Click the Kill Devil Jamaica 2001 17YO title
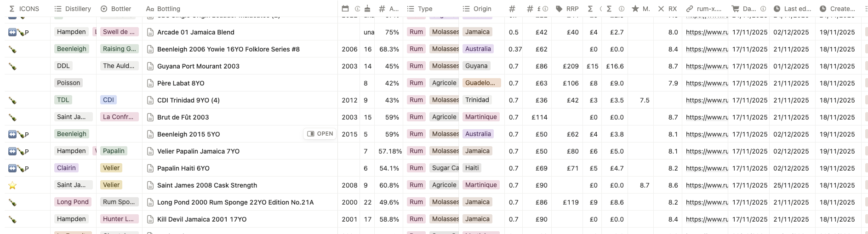This screenshot has height=234, width=868. pyautogui.click(x=202, y=219)
